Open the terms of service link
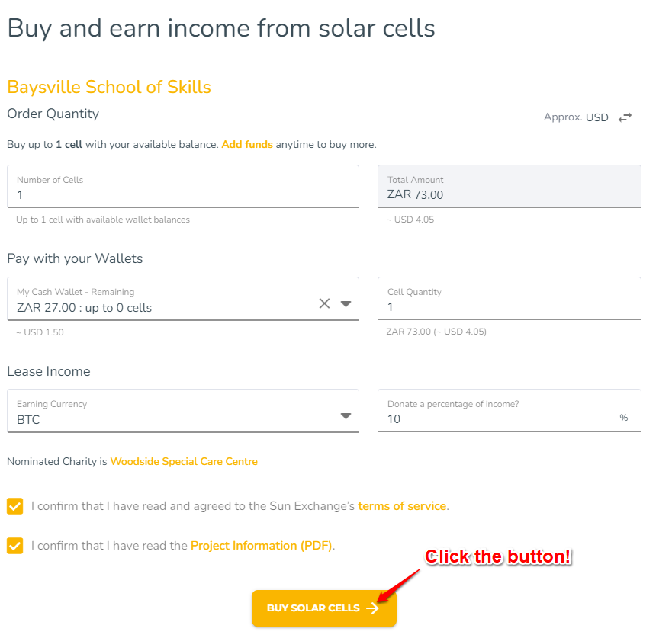This screenshot has width=672, height=638. [x=402, y=506]
